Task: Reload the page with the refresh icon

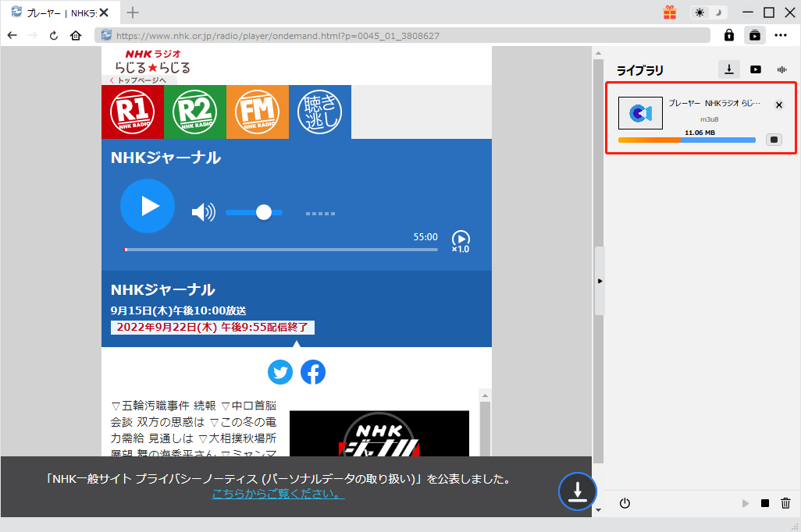Action: 54,35
